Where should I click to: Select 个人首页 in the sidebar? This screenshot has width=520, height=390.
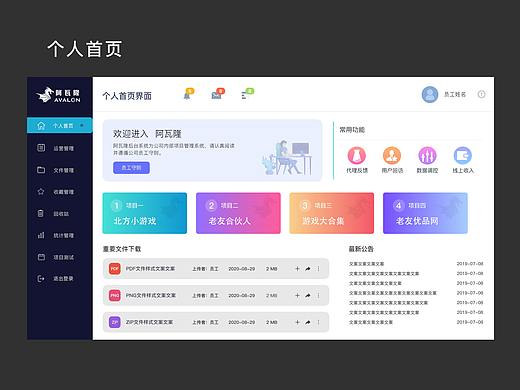pyautogui.click(x=60, y=125)
